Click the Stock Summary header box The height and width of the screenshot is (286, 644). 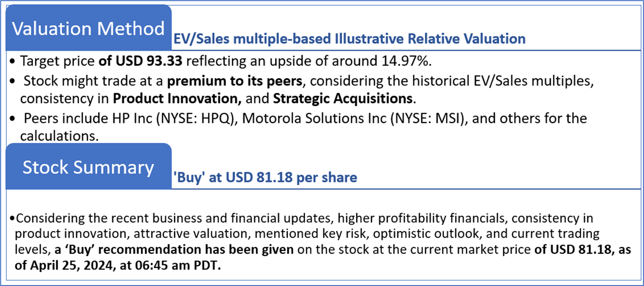(88, 167)
